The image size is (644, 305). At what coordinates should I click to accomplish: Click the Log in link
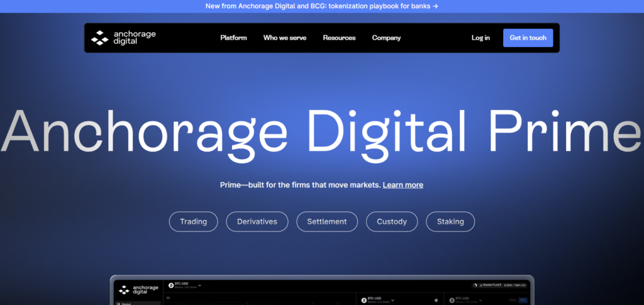pyautogui.click(x=480, y=38)
